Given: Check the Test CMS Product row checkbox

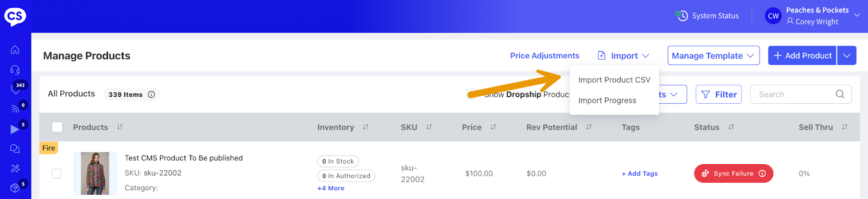Looking at the screenshot, I should (56, 173).
